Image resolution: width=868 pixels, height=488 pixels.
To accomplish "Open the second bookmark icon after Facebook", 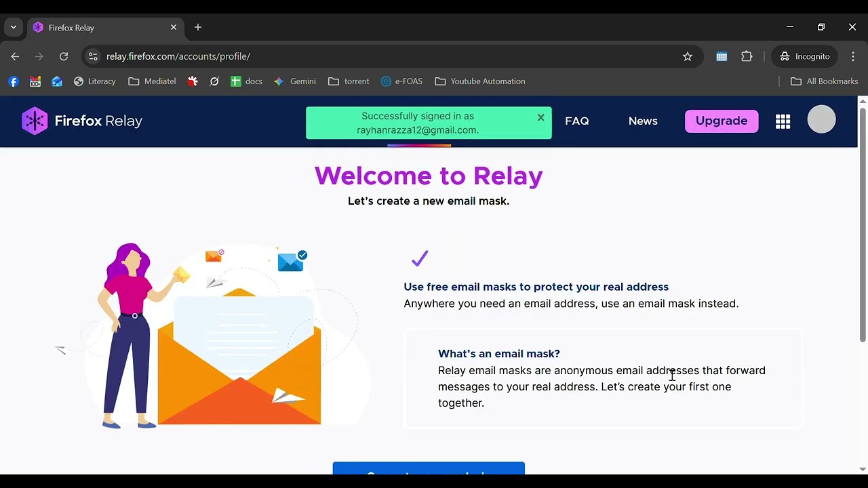I will [35, 81].
